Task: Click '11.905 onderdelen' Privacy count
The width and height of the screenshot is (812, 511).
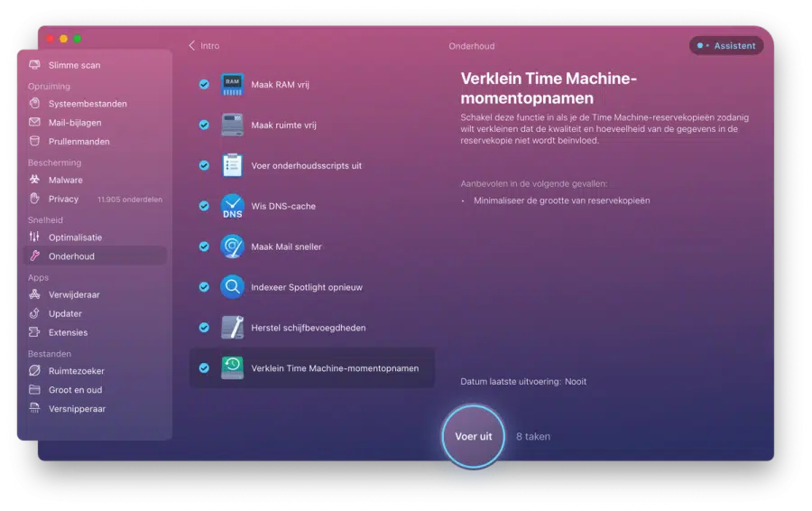Action: tap(129, 200)
